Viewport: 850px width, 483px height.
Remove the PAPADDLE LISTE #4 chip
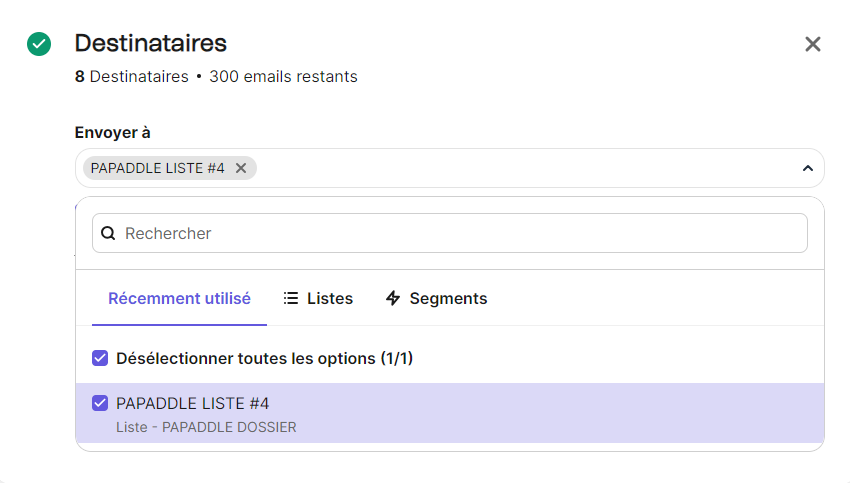click(241, 168)
